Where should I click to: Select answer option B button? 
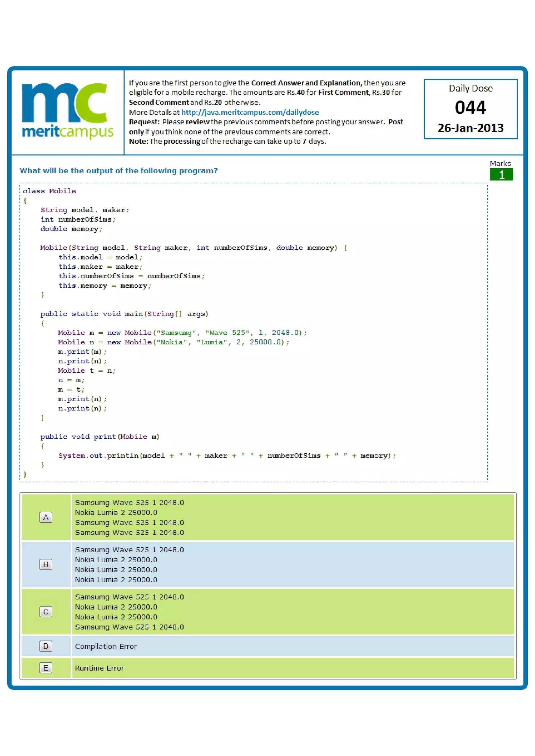(x=46, y=564)
